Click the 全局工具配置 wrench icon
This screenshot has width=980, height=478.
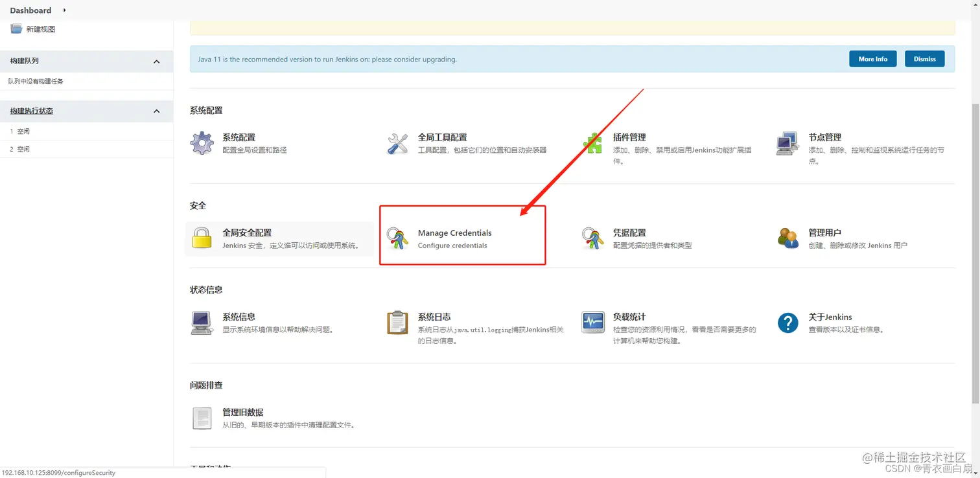pos(398,143)
